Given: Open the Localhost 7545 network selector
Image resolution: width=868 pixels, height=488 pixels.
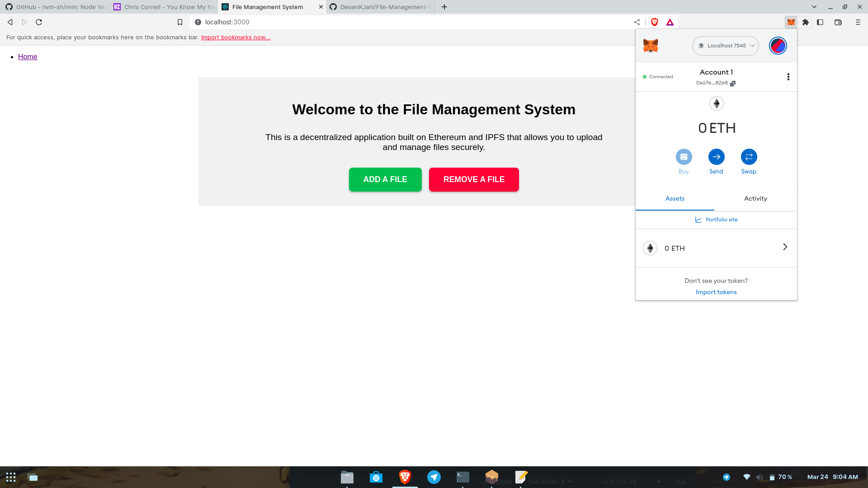Looking at the screenshot, I should [x=725, y=46].
